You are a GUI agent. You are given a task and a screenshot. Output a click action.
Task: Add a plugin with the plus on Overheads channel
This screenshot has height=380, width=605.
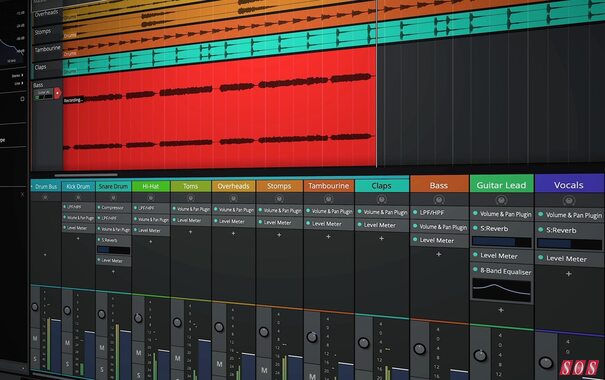tap(233, 233)
